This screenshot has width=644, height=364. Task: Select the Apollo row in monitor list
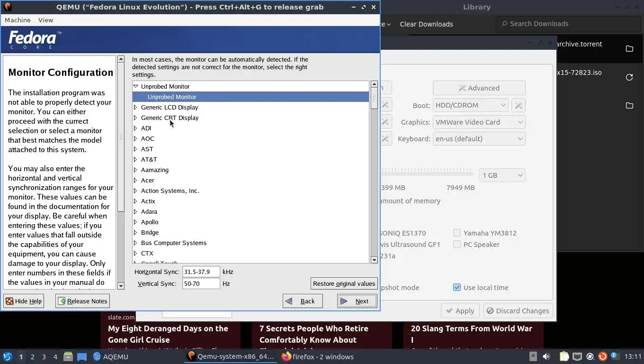[250, 222]
